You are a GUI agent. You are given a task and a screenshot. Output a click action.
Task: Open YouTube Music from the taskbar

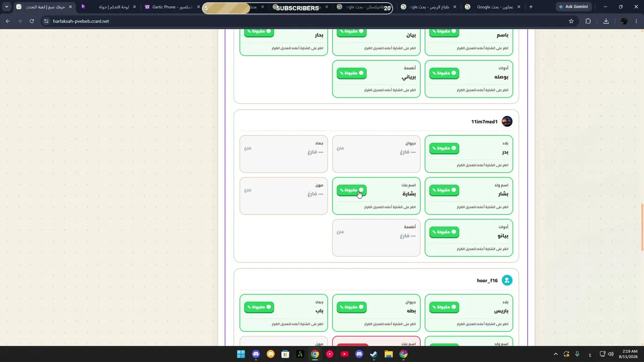click(330, 354)
